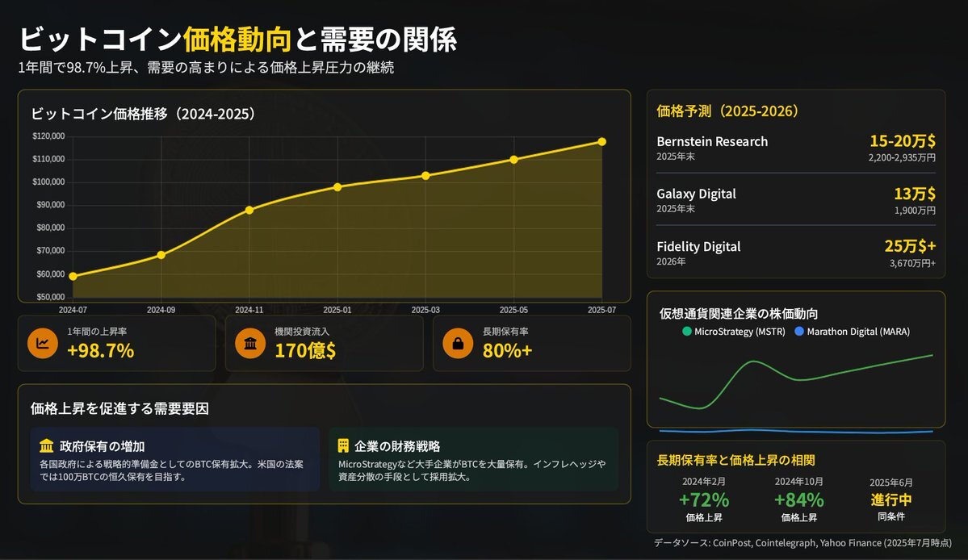
Task: Click the +84% value under 2024年10月
Action: point(798,499)
